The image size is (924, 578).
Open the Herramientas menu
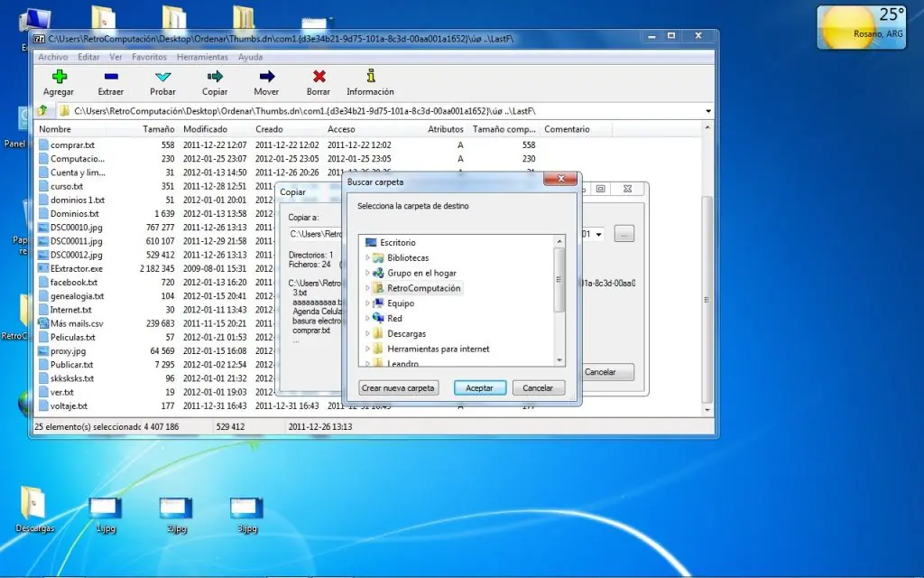click(x=202, y=57)
